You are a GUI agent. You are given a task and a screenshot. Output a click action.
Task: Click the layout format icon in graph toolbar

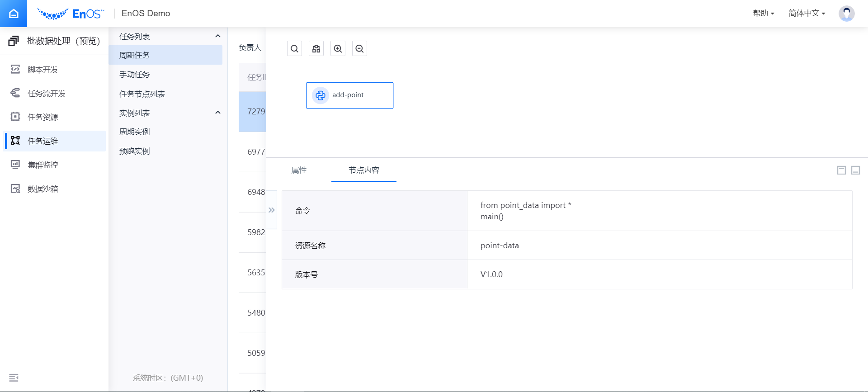coord(316,49)
